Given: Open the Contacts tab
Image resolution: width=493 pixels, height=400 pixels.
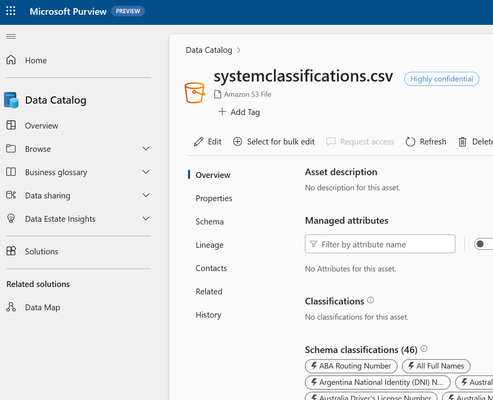Looking at the screenshot, I should [211, 268].
